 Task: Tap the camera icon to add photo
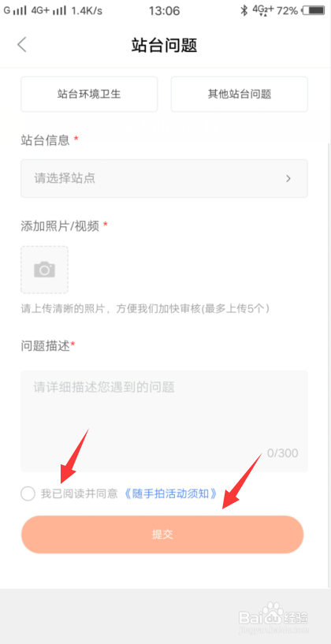click(44, 270)
